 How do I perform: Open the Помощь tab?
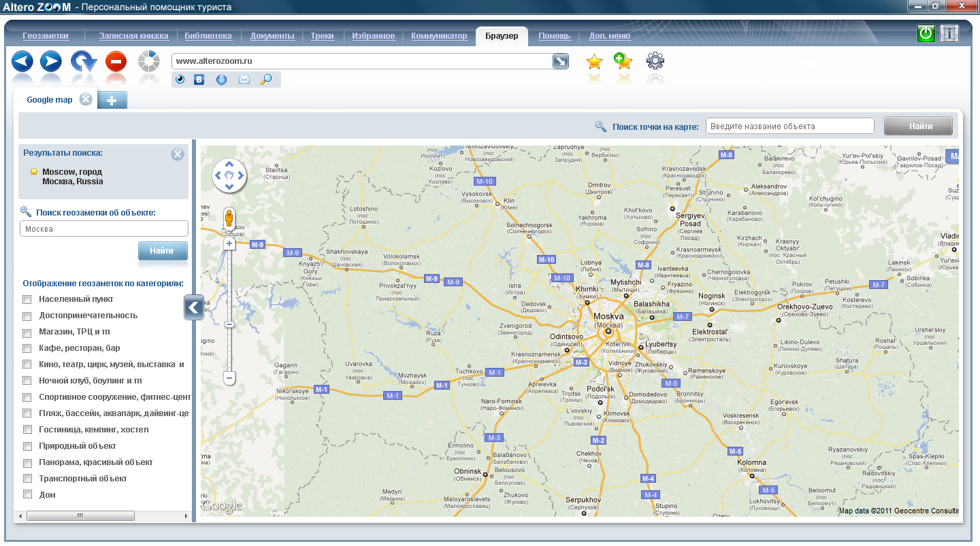555,36
